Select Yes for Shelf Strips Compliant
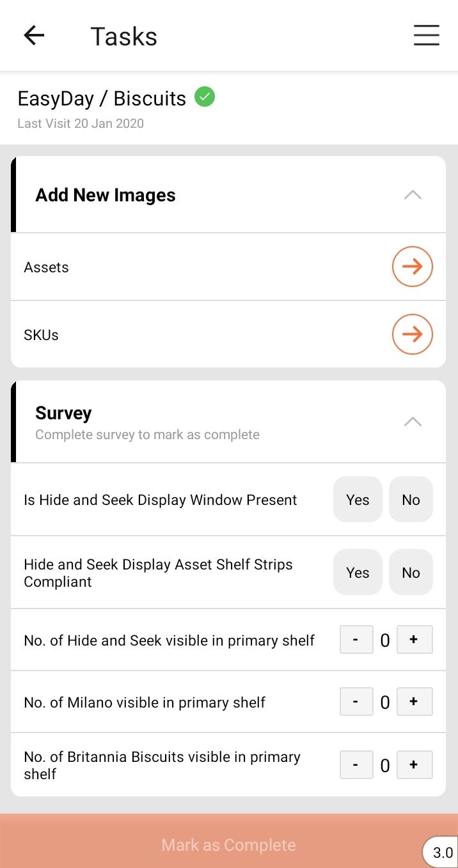Viewport: 458px width, 868px height. 358,572
